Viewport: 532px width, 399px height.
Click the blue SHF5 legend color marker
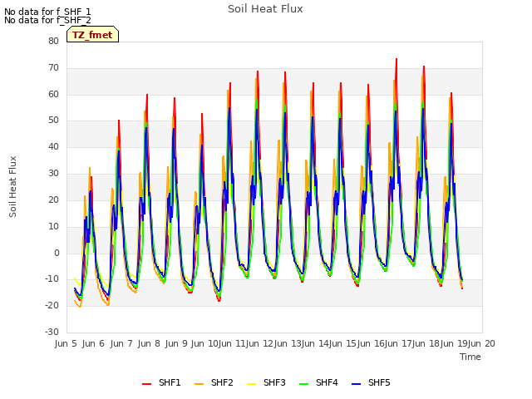(x=357, y=384)
